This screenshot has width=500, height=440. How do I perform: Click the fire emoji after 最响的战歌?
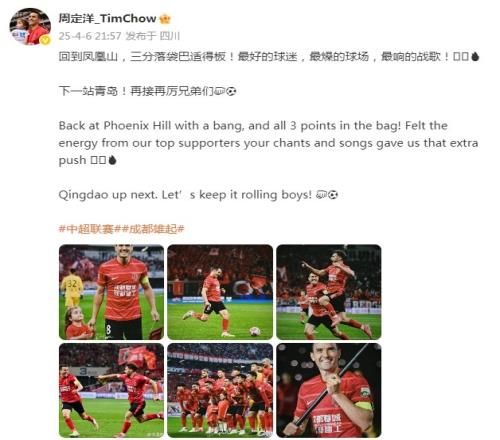point(475,57)
